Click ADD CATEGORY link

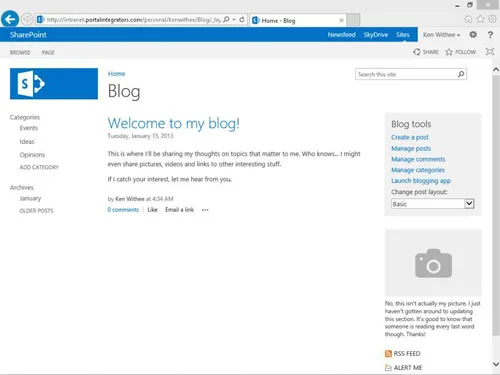point(39,167)
